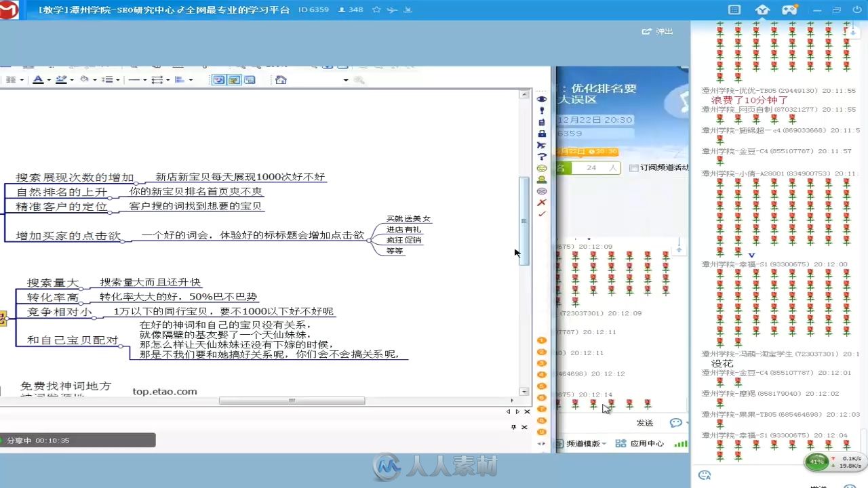868x488 pixels.
Task: Click the share arrow icon in title bar
Action: [392, 9]
